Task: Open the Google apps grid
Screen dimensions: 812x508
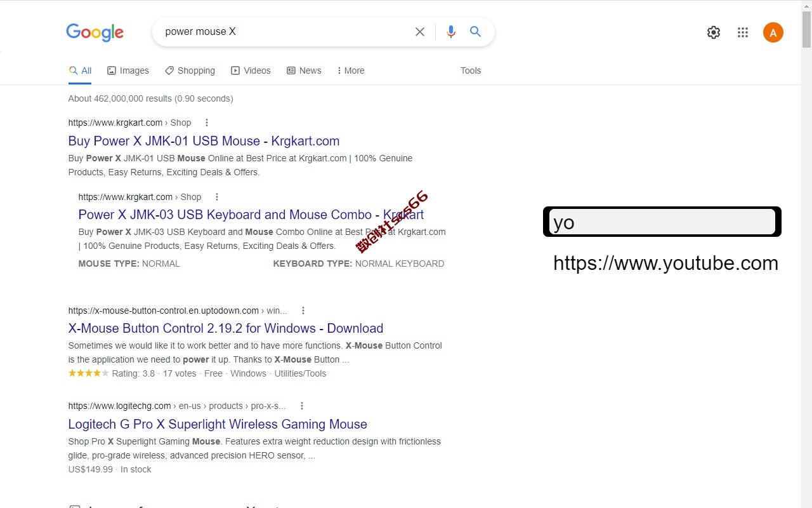Action: click(743, 32)
